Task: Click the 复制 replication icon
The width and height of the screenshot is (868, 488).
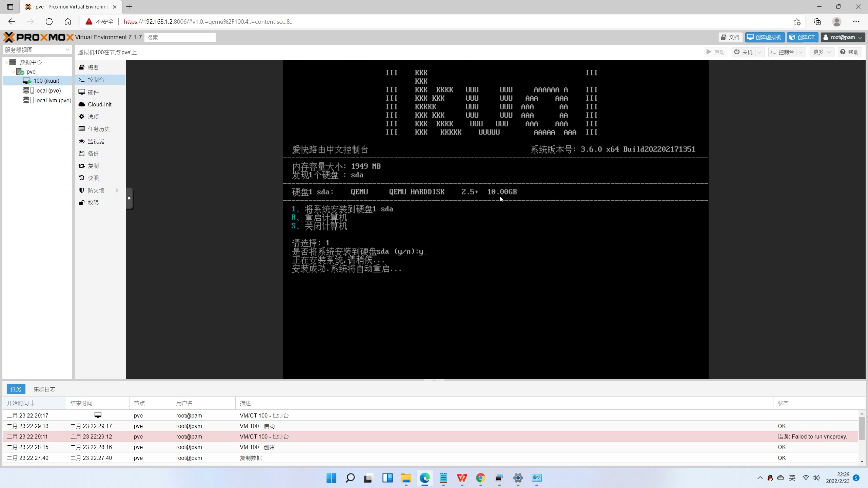Action: pyautogui.click(x=82, y=166)
